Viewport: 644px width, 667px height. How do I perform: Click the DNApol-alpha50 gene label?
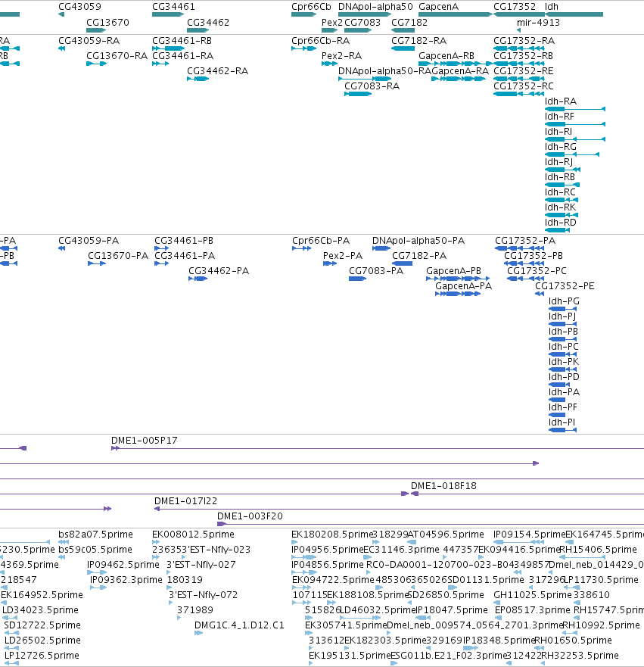pyautogui.click(x=375, y=7)
